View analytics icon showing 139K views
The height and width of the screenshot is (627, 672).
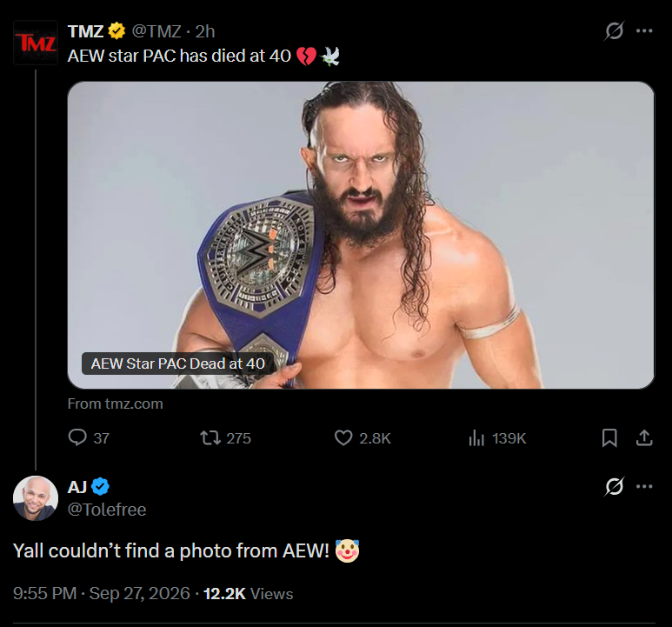pos(476,438)
